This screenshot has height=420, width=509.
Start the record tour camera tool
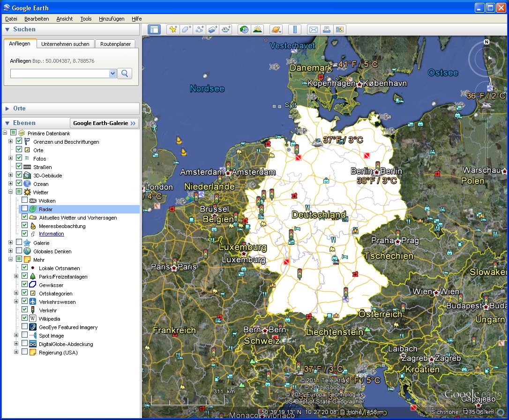click(225, 29)
